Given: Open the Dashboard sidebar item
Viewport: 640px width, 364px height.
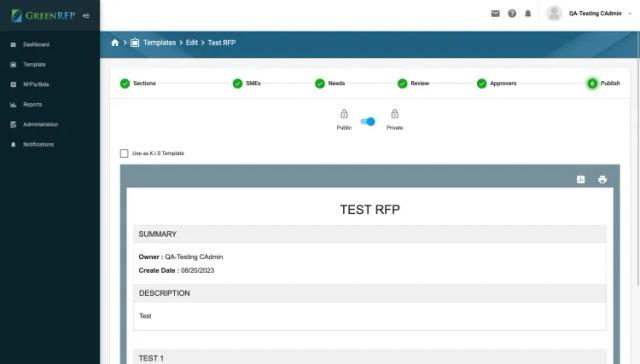Looking at the screenshot, I should pos(36,44).
